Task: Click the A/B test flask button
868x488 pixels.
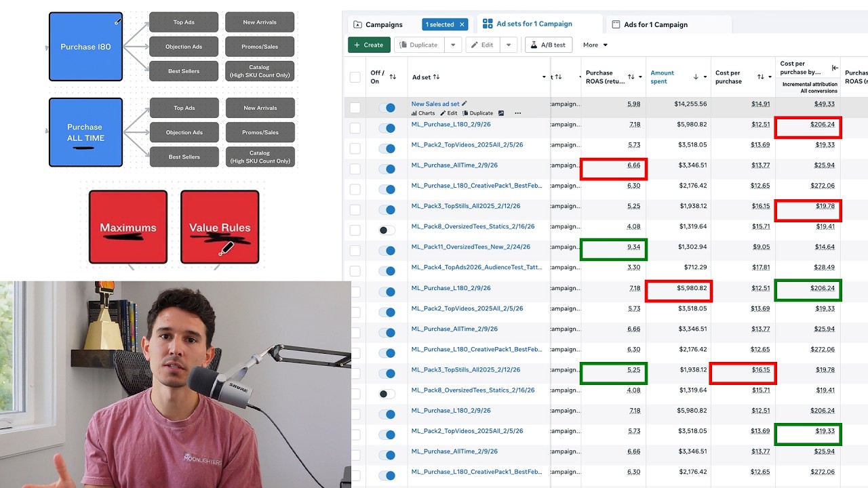Action: click(x=548, y=45)
